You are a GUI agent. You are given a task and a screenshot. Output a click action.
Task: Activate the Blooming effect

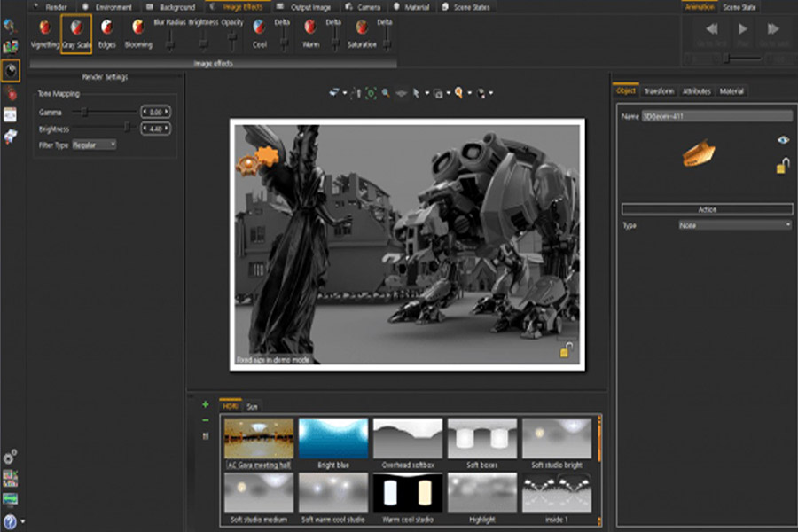point(137,28)
